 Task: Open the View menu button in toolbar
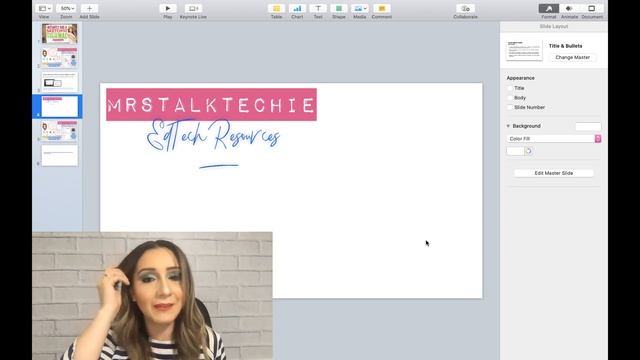(44, 9)
